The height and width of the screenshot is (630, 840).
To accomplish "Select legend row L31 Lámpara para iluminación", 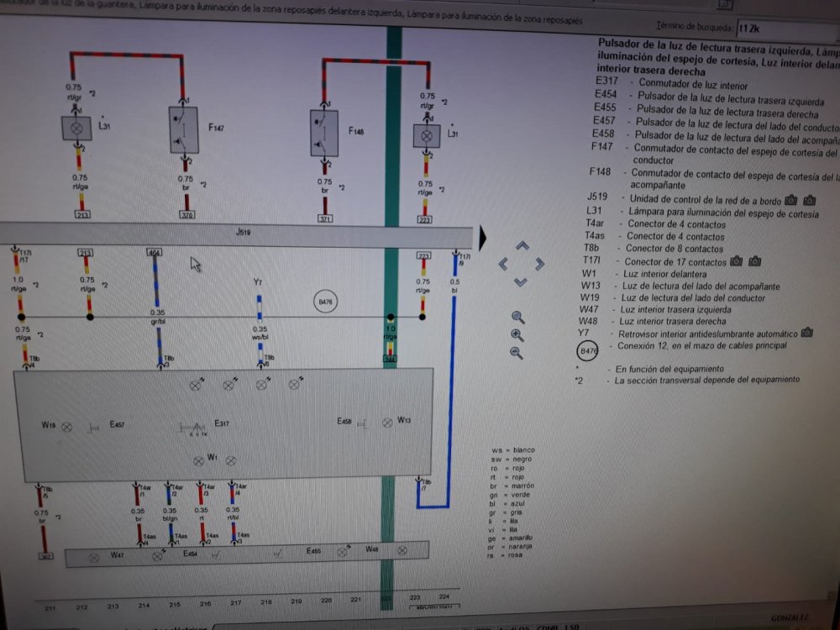I will coord(702,213).
